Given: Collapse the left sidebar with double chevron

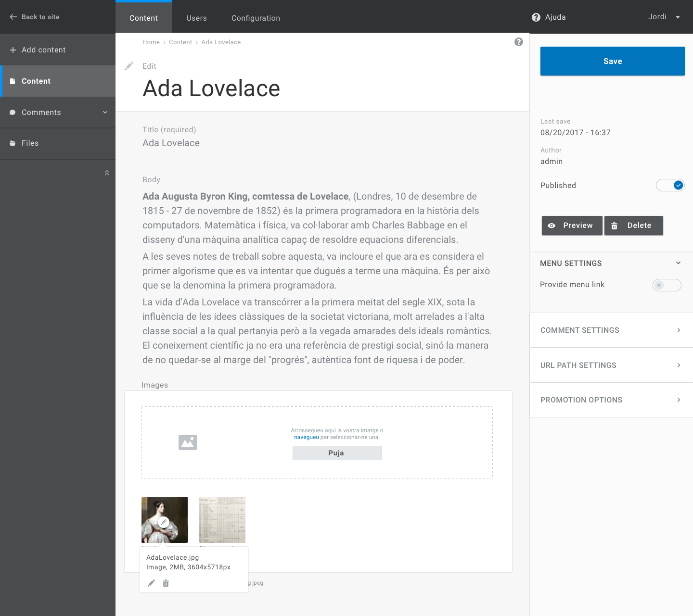Looking at the screenshot, I should [x=106, y=173].
